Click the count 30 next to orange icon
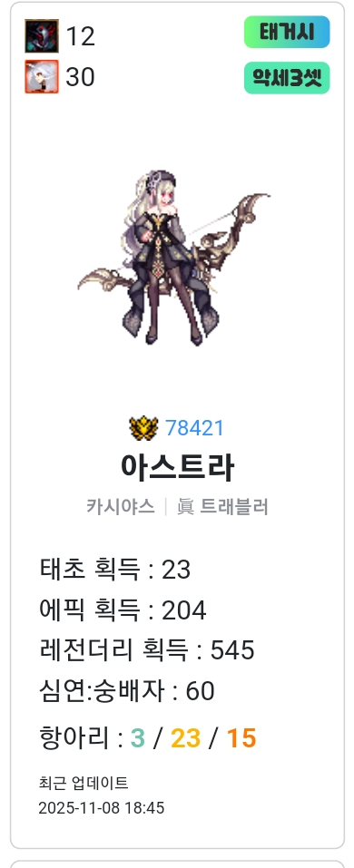This screenshot has height=868, width=354. (80, 77)
